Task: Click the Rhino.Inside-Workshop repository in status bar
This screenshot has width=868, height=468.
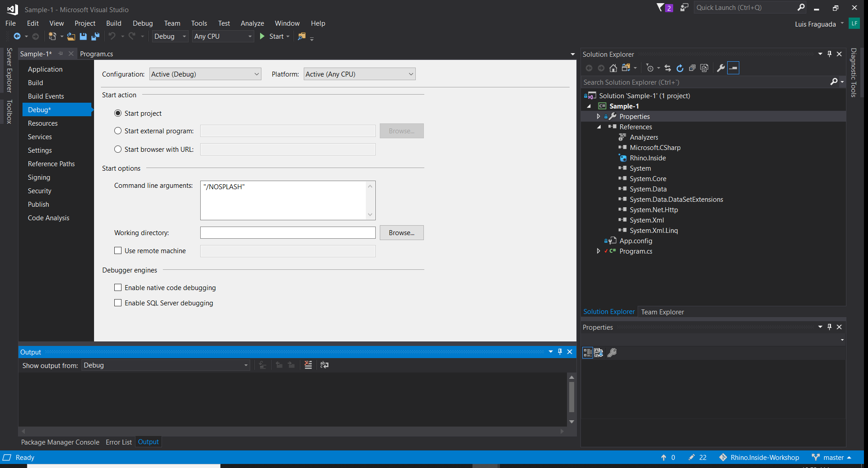Action: click(x=759, y=457)
